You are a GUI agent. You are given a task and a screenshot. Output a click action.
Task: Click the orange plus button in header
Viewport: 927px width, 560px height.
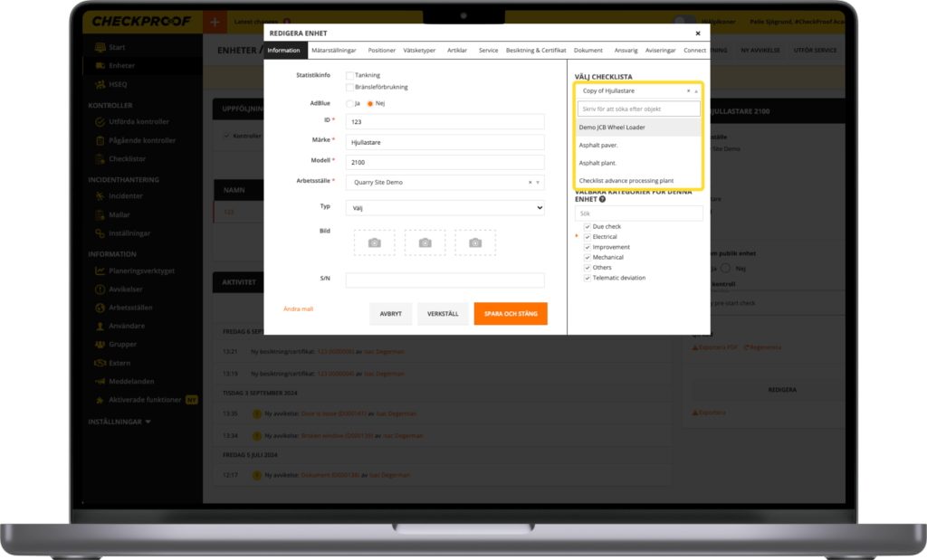click(215, 20)
